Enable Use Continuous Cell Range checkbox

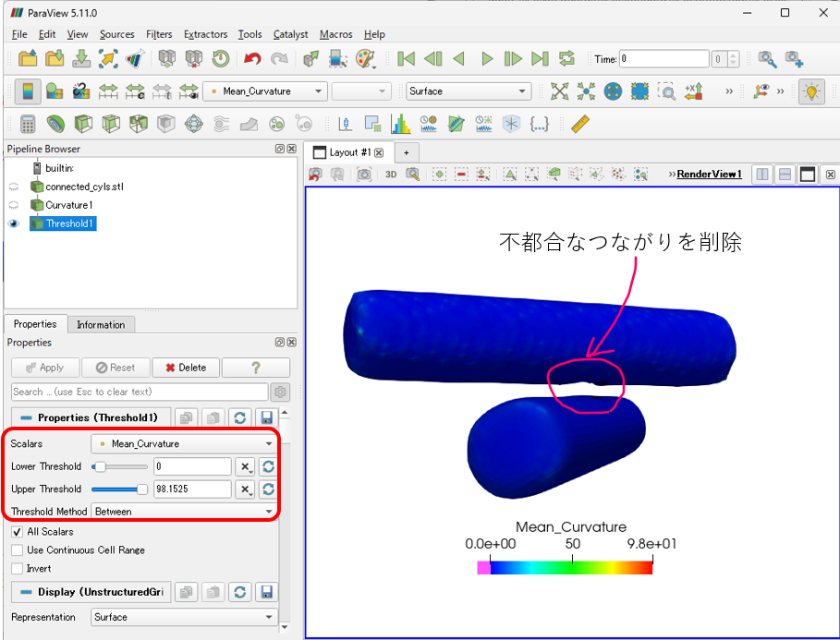(x=18, y=550)
